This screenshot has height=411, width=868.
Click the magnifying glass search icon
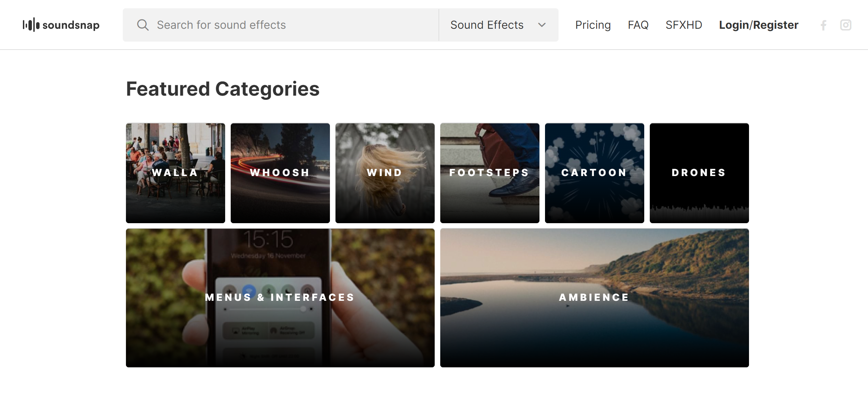tap(143, 25)
